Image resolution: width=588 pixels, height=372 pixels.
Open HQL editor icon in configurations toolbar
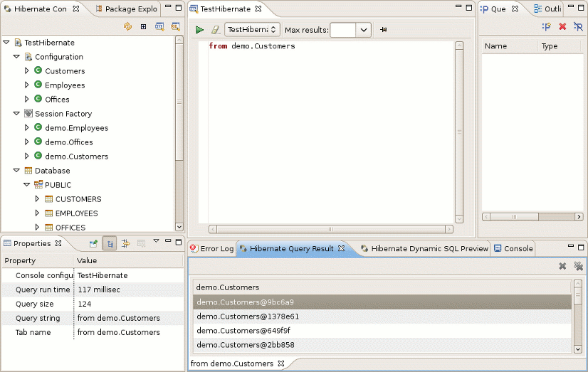click(x=159, y=26)
